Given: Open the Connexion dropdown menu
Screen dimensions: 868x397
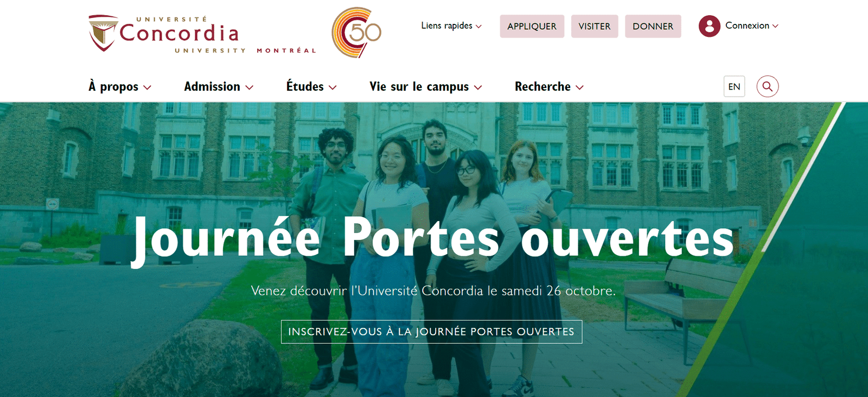Looking at the screenshot, I should click(752, 26).
